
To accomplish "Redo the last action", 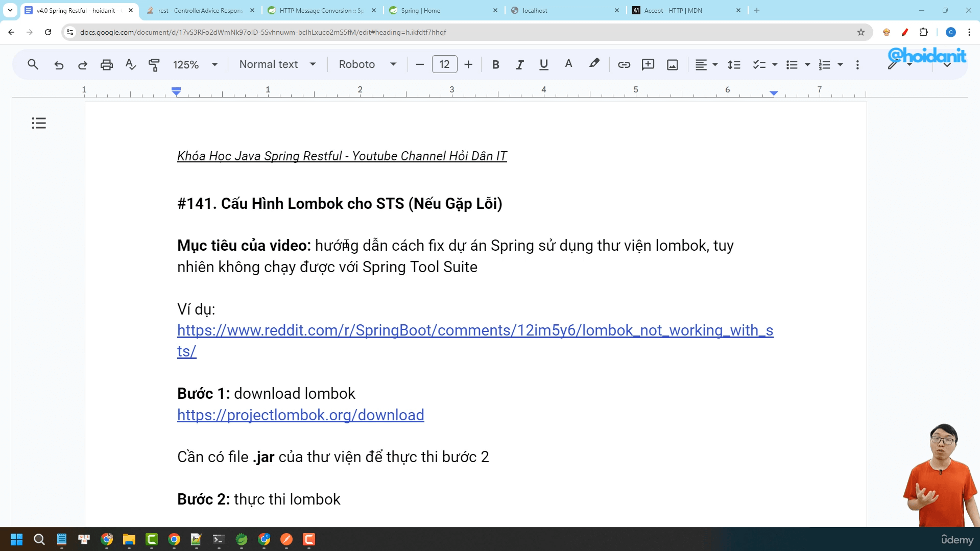I will click(83, 65).
